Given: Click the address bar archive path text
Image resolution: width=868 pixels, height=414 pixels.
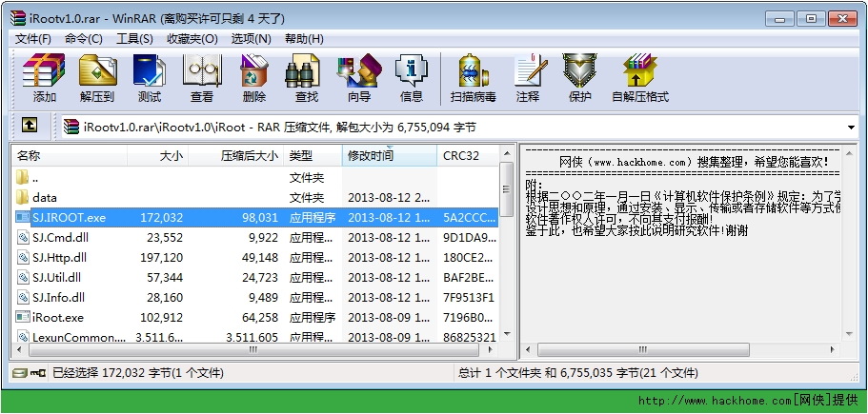Looking at the screenshot, I should [x=280, y=128].
